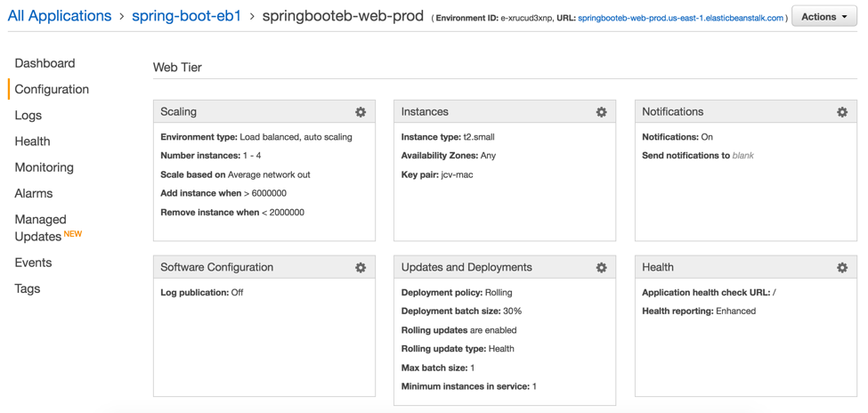The image size is (868, 413).
Task: Click the Instances card title
Action: click(425, 112)
